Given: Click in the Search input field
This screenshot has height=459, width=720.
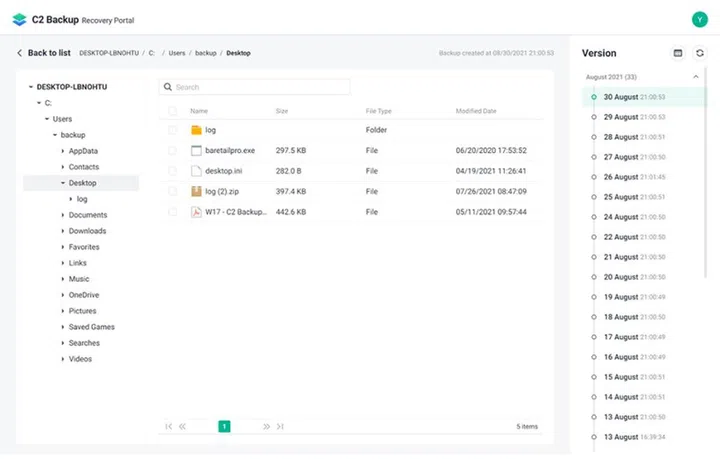Looking at the screenshot, I should coord(254,87).
